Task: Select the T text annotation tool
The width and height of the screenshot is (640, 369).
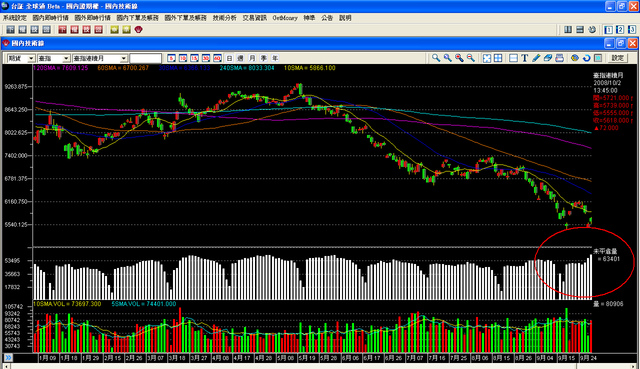Action: coord(525,58)
